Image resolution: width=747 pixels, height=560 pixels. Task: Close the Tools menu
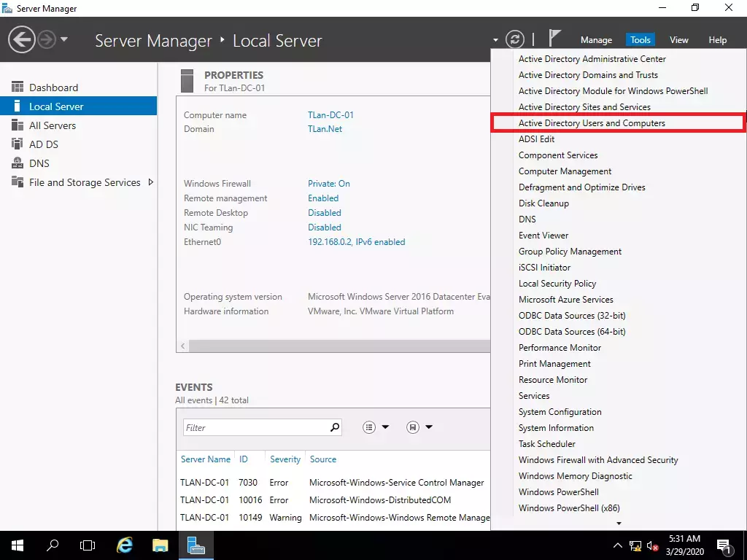click(x=640, y=40)
